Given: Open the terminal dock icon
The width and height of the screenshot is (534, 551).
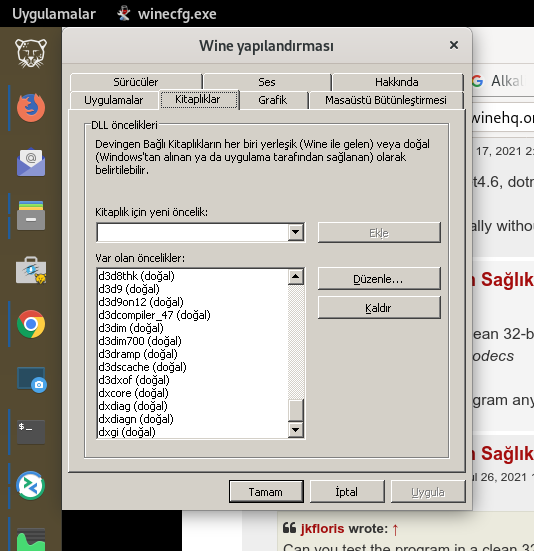Looking at the screenshot, I should (31, 432).
